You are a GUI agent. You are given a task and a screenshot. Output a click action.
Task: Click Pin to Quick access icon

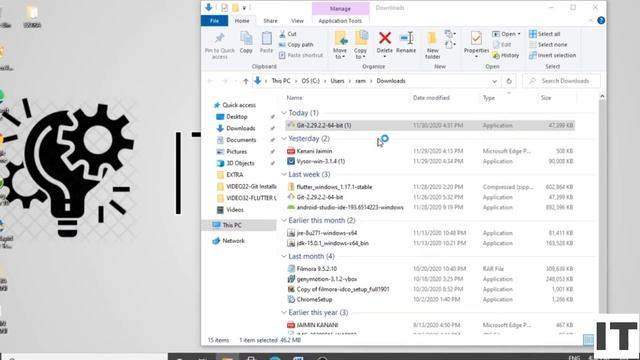pyautogui.click(x=219, y=39)
